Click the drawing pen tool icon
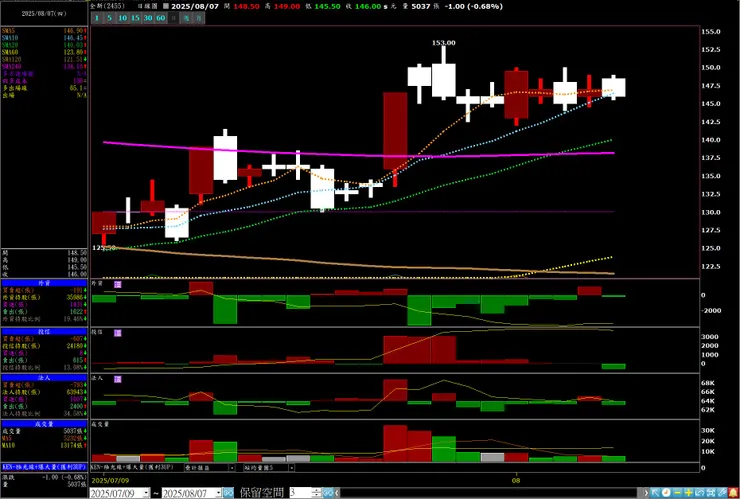The width and height of the screenshot is (740, 499). click(722, 492)
